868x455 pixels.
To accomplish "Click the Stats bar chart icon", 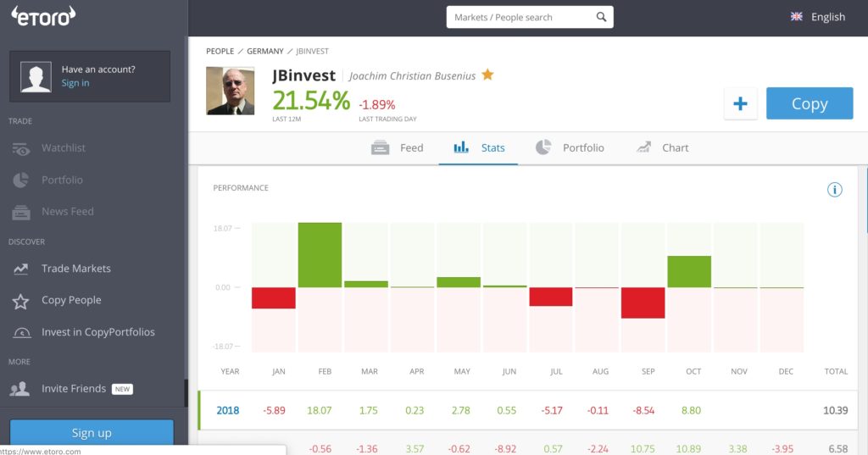I will click(x=461, y=147).
